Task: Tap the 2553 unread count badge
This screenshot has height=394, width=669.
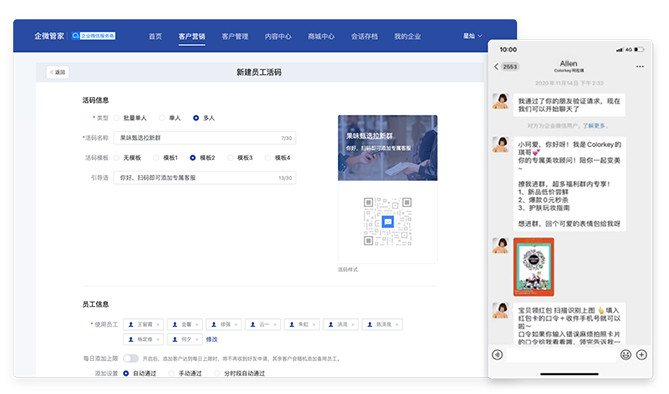Action: [x=509, y=67]
